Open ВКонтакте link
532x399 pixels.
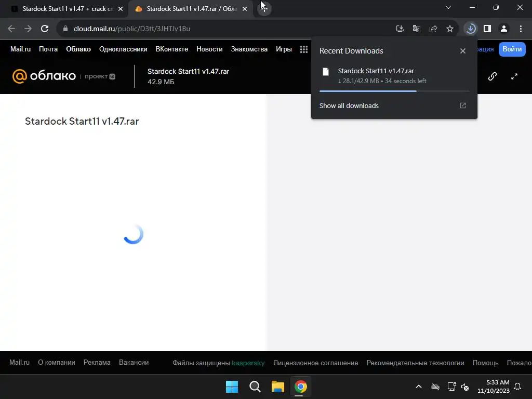coord(171,49)
